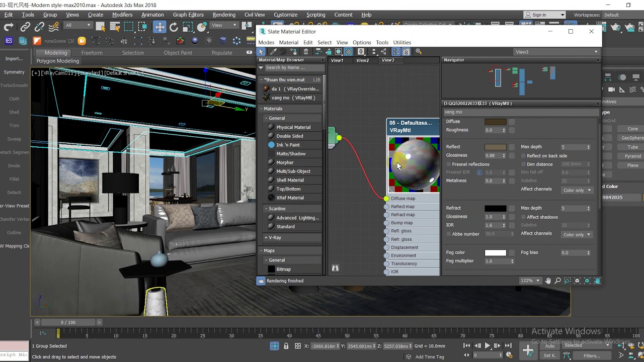Screen dimensions: 644x362
Task: Click the Rotate tool icon
Action: click(x=174, y=27)
